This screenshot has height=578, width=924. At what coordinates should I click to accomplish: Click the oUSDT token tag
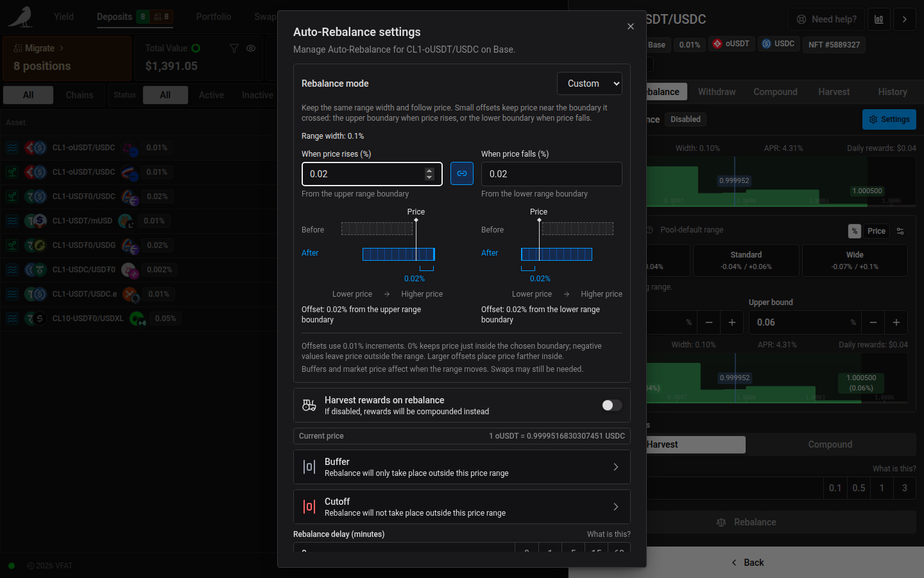(732, 44)
